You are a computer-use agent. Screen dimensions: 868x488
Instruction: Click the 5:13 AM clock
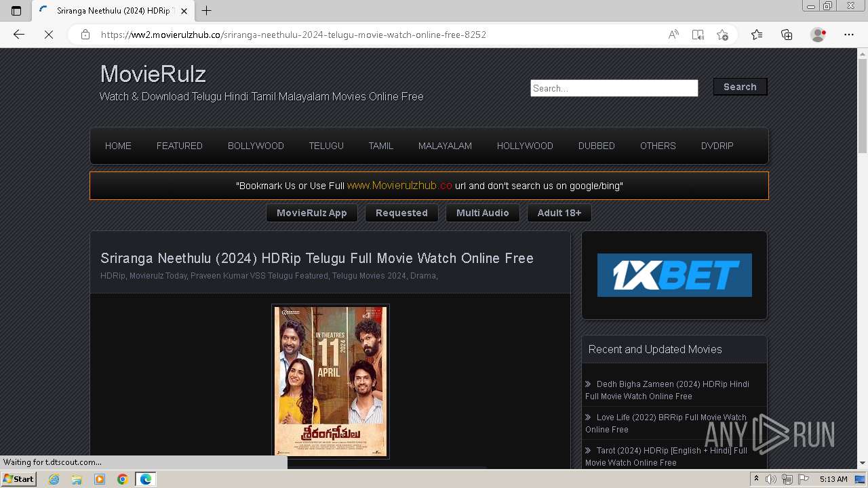(x=833, y=479)
